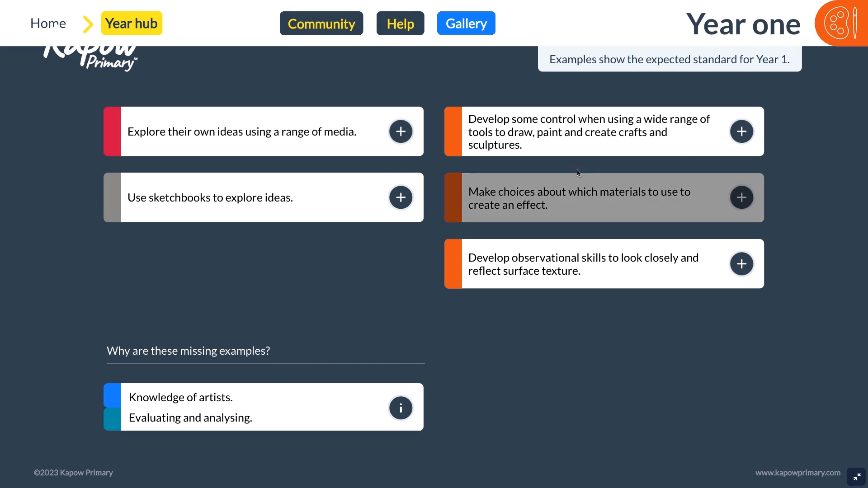This screenshot has height=488, width=868.
Task: Open the Why are these missing examples section
Action: 188,351
